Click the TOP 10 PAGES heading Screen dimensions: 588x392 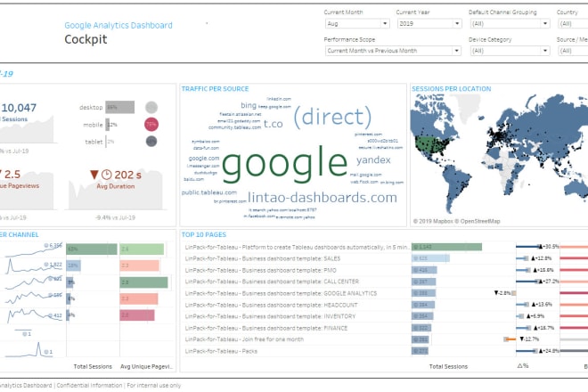coord(204,234)
